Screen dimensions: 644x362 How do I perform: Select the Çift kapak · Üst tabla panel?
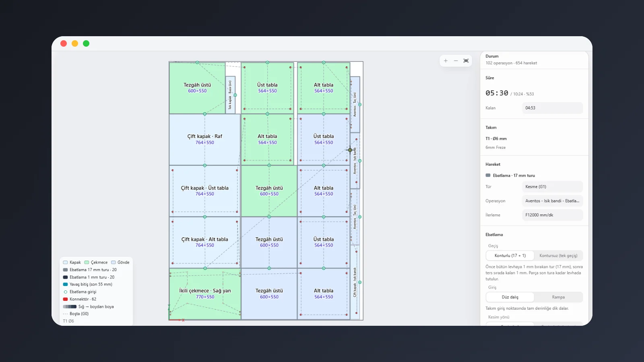tap(204, 191)
